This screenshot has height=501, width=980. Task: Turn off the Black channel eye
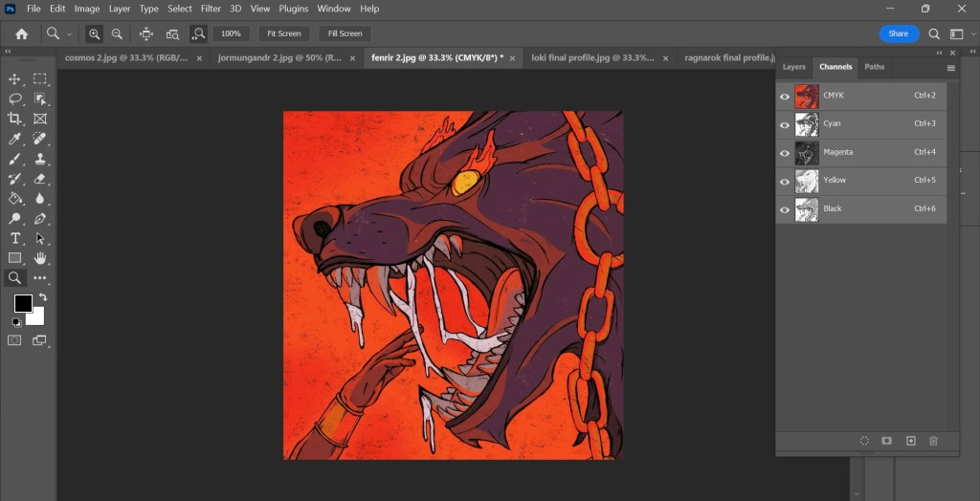785,209
